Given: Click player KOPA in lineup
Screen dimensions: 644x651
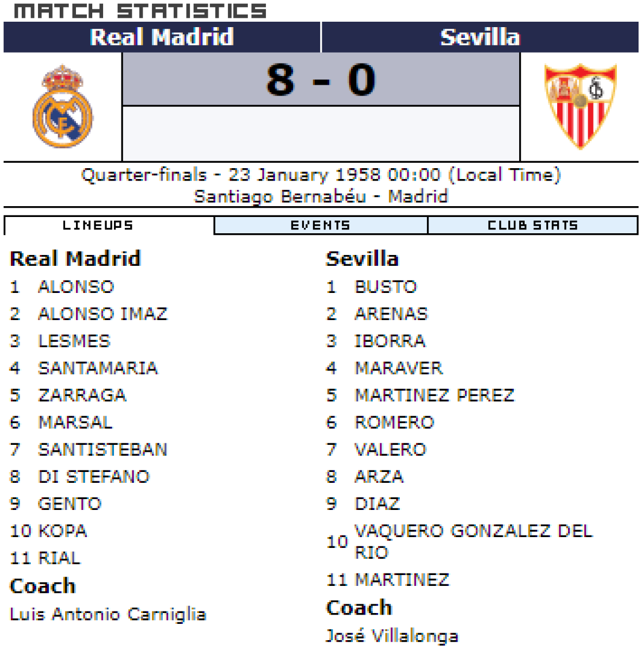Looking at the screenshot, I should tap(63, 531).
